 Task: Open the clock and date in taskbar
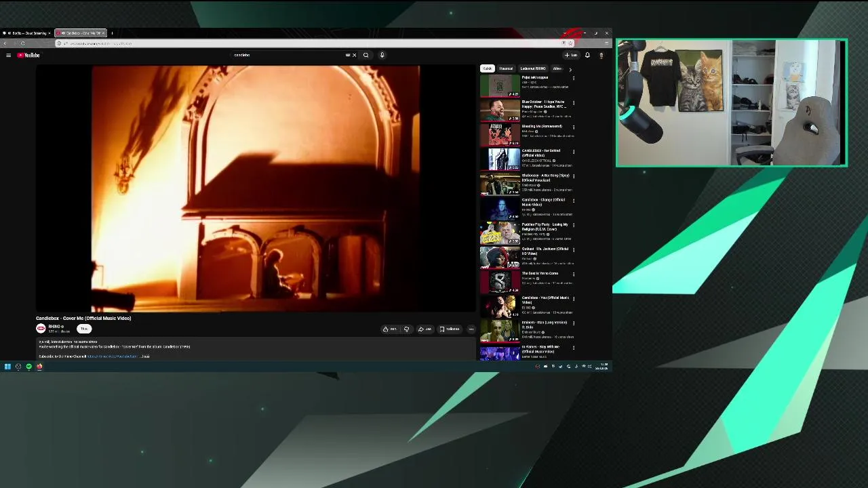point(601,367)
